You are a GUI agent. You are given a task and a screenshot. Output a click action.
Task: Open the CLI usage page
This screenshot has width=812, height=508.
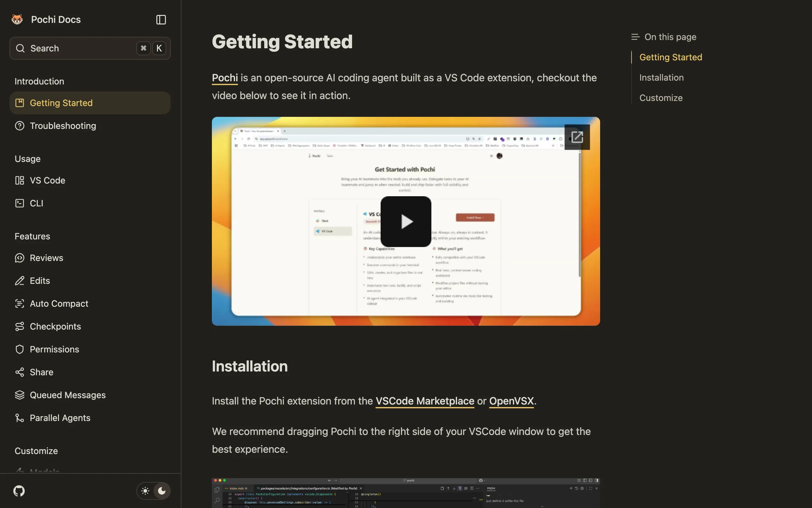tap(90, 203)
